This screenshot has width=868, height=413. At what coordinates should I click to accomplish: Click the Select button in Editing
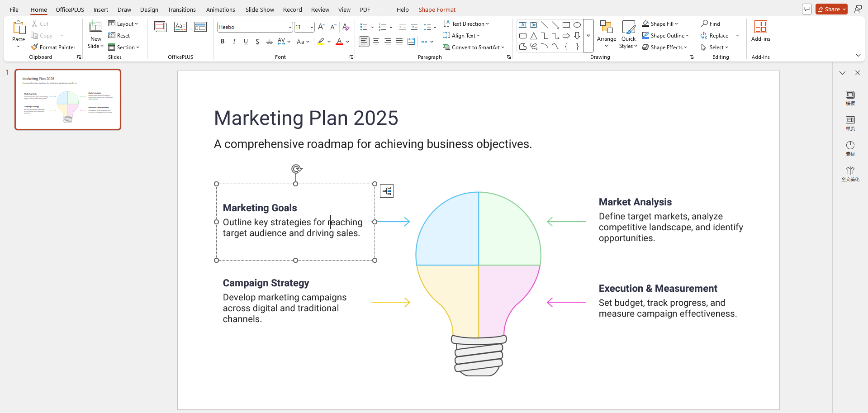click(715, 47)
